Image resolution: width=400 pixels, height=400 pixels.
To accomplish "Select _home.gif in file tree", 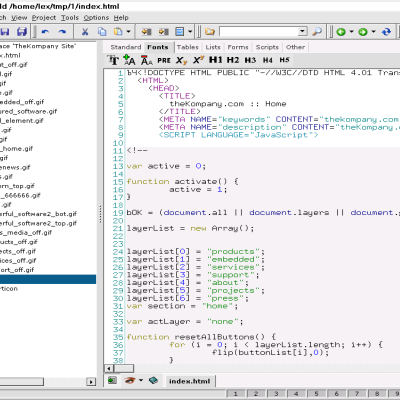I will 17,149.
